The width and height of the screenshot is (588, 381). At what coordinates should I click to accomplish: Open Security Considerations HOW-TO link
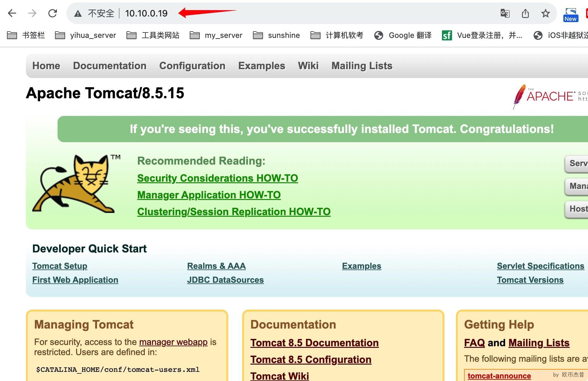click(217, 178)
